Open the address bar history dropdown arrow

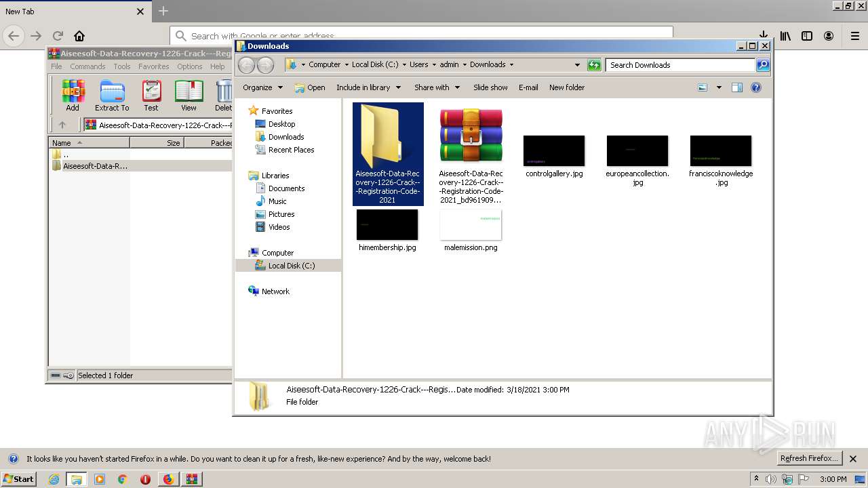(577, 65)
